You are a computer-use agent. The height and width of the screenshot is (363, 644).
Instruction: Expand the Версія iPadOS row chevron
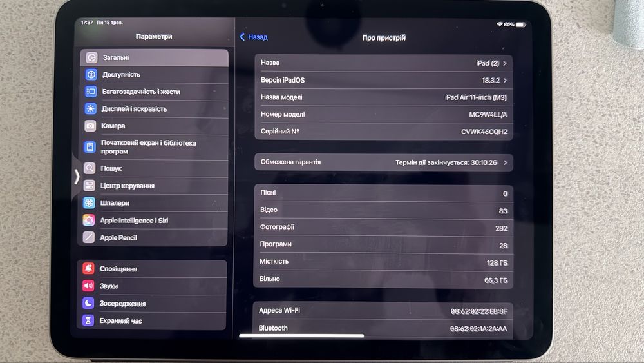coord(505,81)
